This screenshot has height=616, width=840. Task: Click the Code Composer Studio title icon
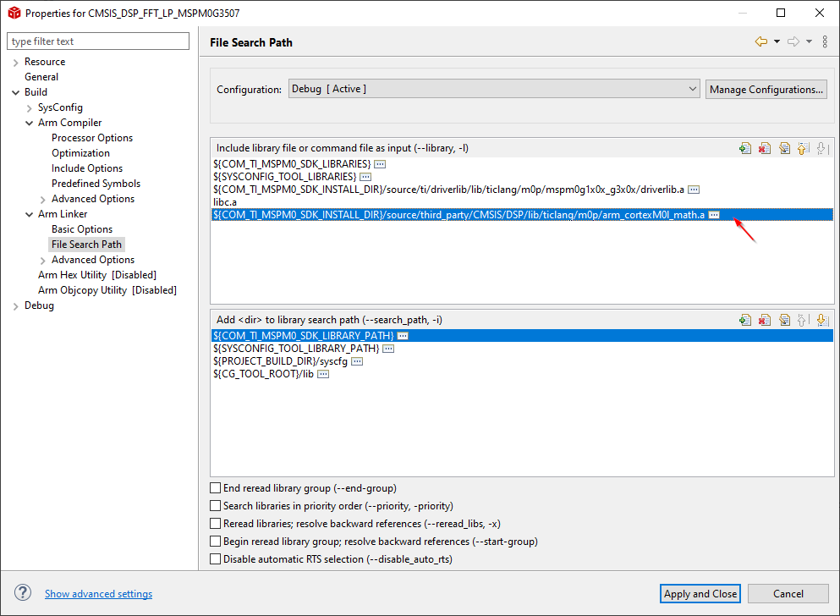click(x=14, y=13)
